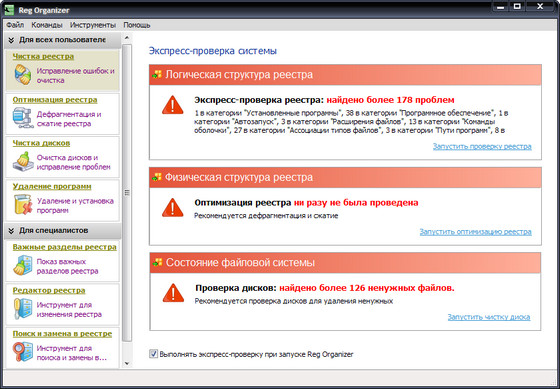Open the Файл menu
The width and height of the screenshot is (560, 389).
click(x=15, y=25)
